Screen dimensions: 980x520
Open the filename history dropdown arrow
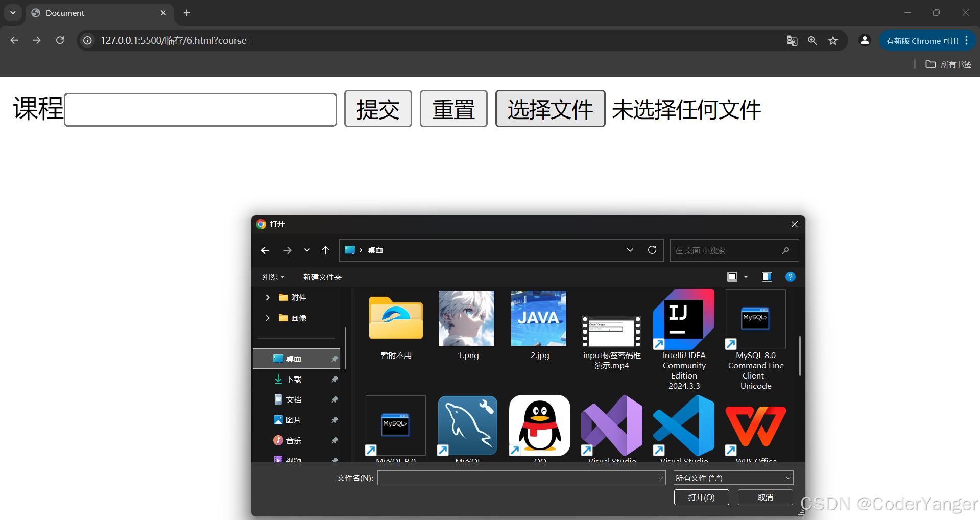(x=661, y=478)
